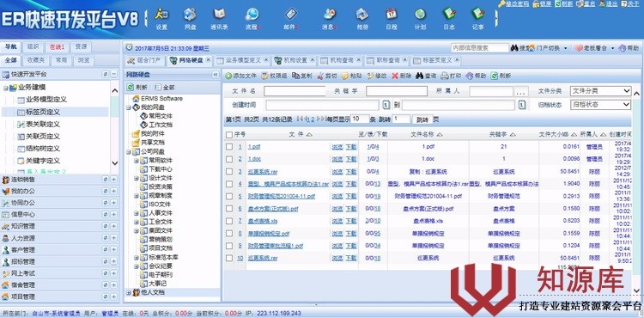Click 权限组 permission group toolbar button
Viewport: 644px width, 318px height.
(275, 76)
